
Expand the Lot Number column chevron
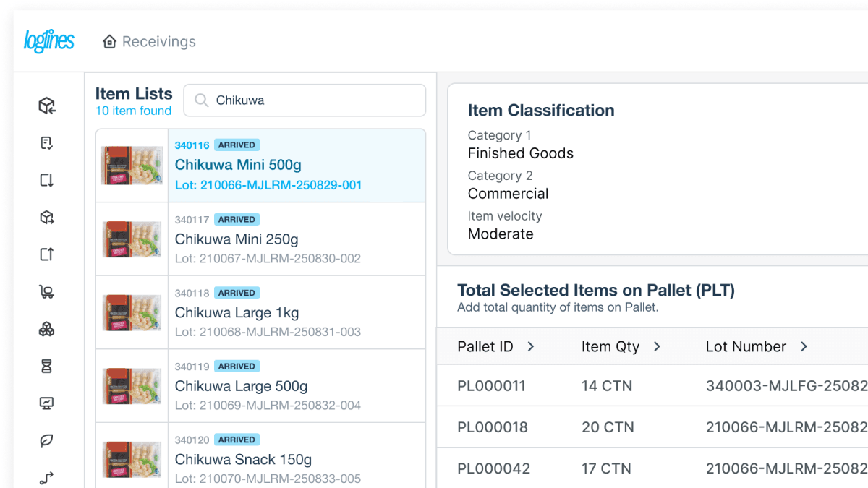coord(804,347)
